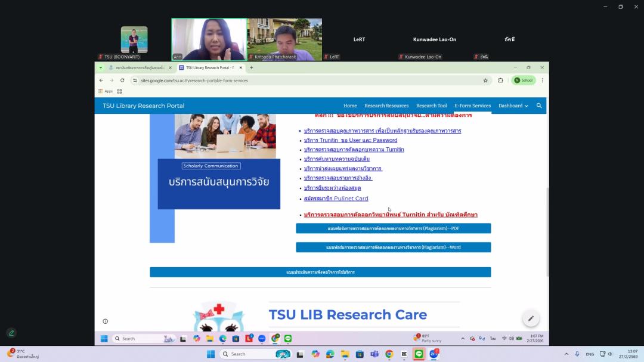Click the green annotation pen icon

click(x=11, y=333)
